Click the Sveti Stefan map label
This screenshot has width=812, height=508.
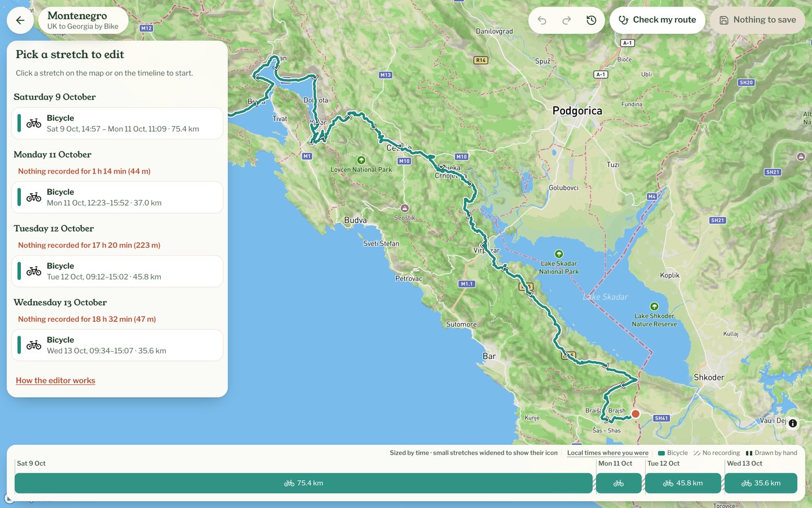[381, 243]
